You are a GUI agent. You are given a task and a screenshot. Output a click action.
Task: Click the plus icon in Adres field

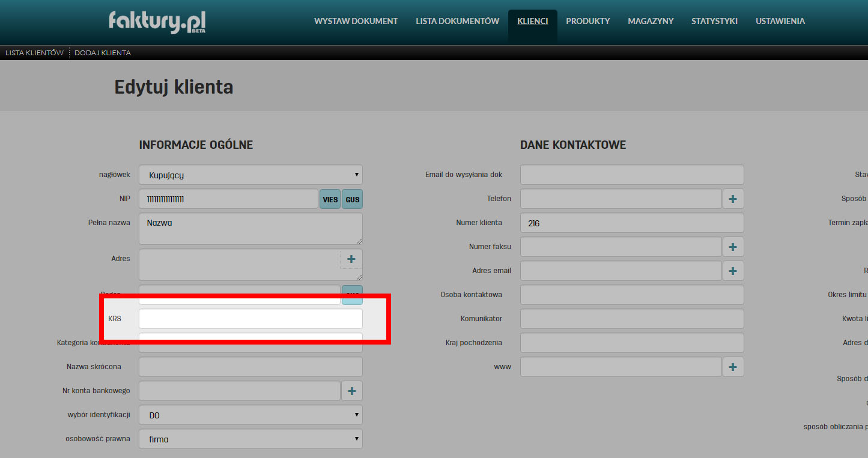[351, 259]
